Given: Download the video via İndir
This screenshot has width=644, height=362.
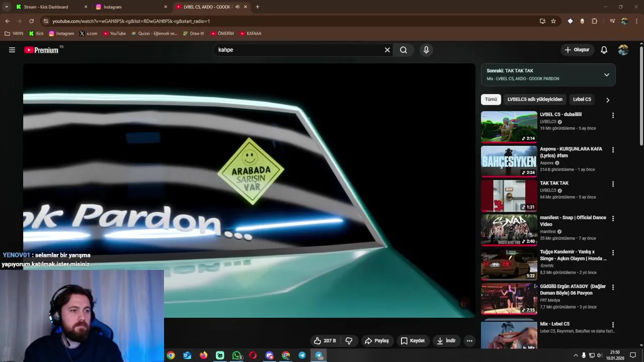Looking at the screenshot, I should [446, 341].
